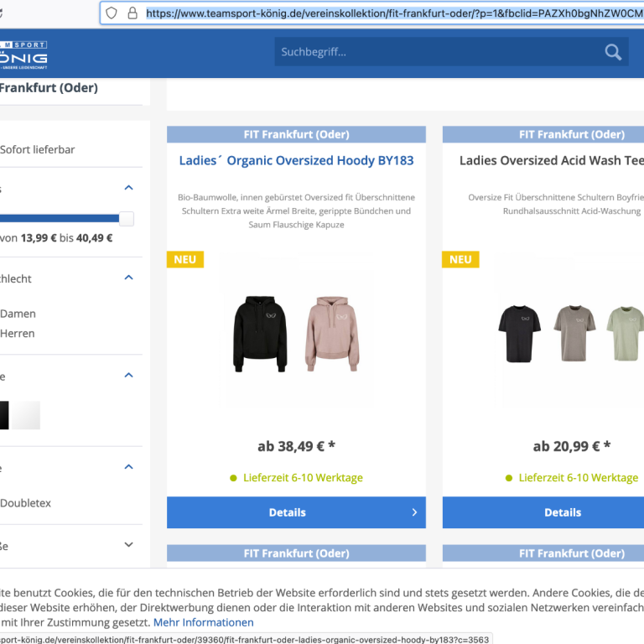
Task: Click green availability dot beside hoody Lieferzeit
Action: pyautogui.click(x=233, y=478)
